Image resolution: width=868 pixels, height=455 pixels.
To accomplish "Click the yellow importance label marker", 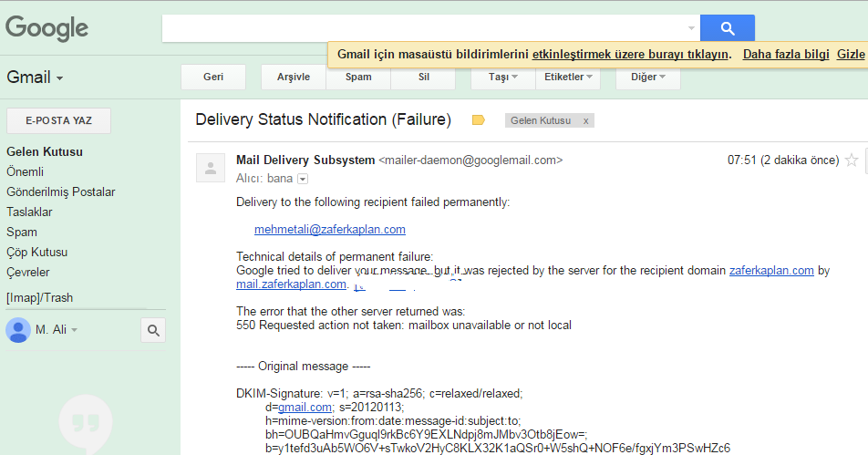I will coord(479,120).
